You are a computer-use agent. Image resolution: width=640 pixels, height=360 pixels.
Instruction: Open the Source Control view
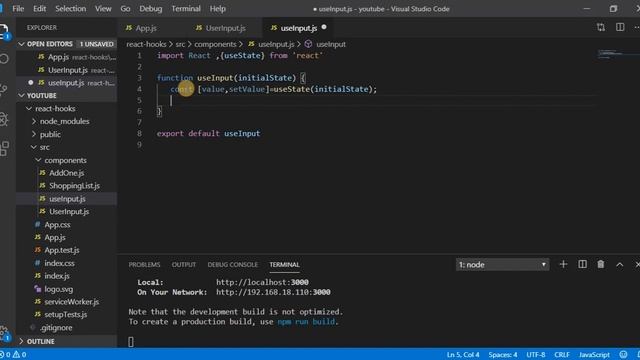pos(4,89)
